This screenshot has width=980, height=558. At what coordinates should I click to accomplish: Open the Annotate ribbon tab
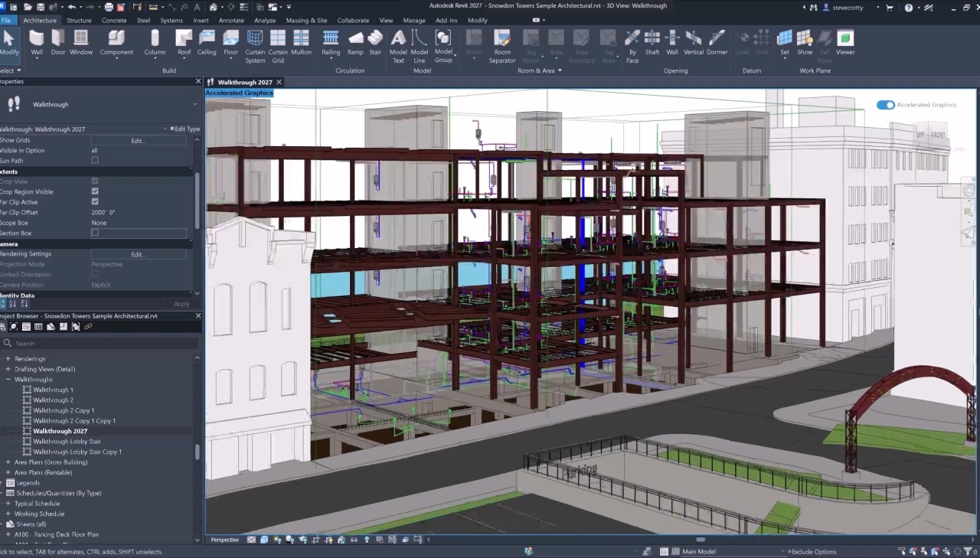point(231,21)
